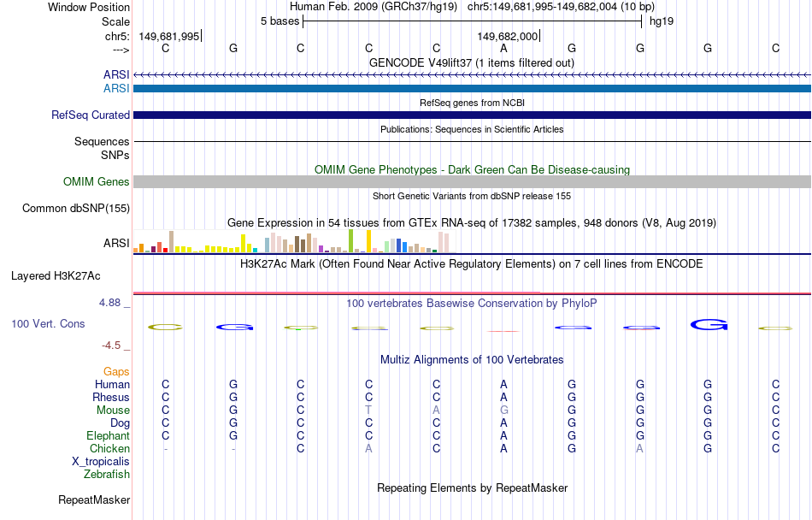Select the Zebrafish alignment row label
The image size is (812, 520).
pyautogui.click(x=107, y=474)
